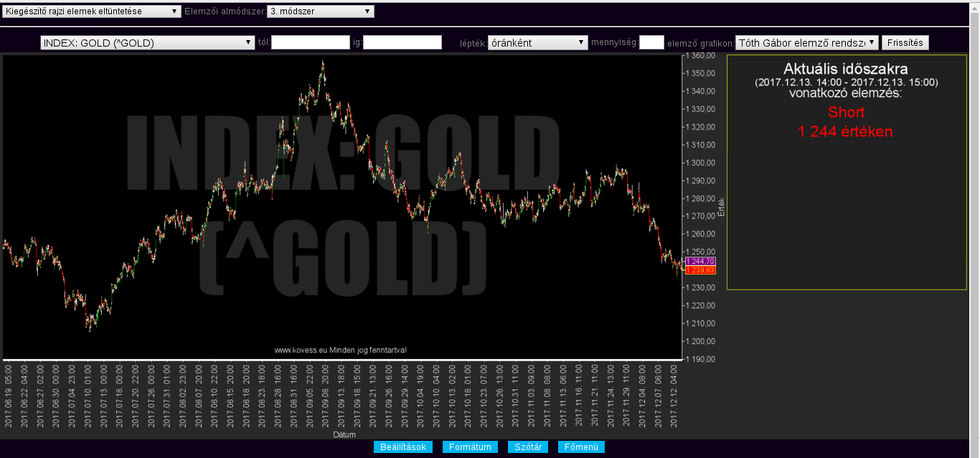The image size is (980, 458).
Task: Select the "1 244 értéken" analysis value
Action: (x=846, y=132)
